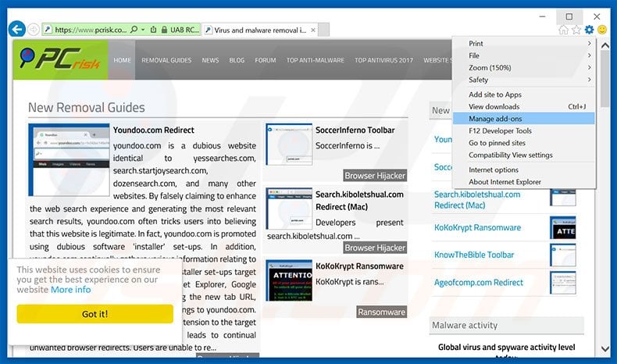Click sidebar Ageofcomp.com Redirect thumbnail
This screenshot has height=364, width=617.
(x=563, y=283)
